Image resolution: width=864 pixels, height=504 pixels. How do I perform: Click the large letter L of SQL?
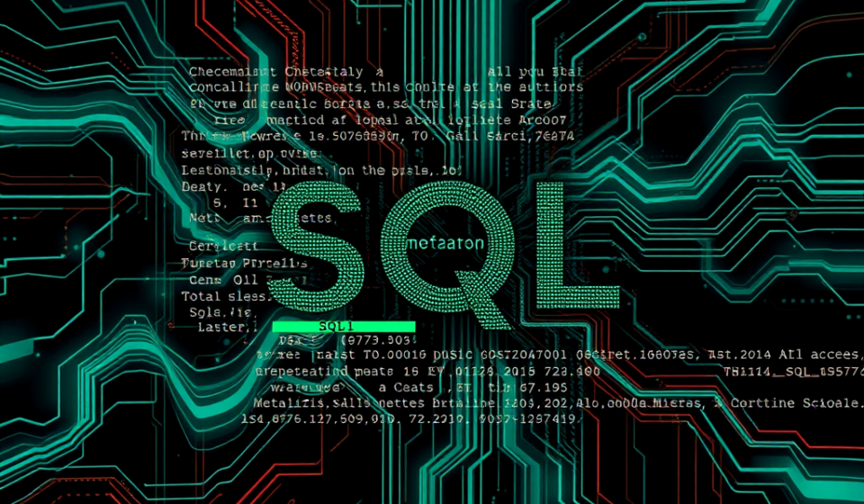[576, 245]
